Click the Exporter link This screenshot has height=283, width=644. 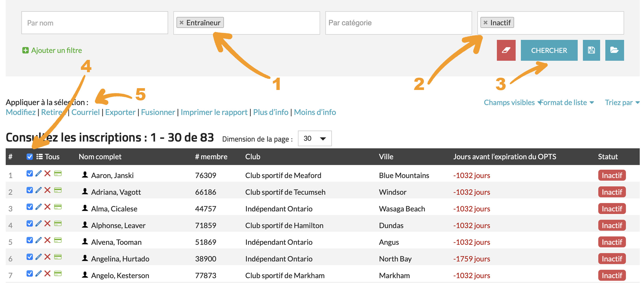tap(120, 112)
